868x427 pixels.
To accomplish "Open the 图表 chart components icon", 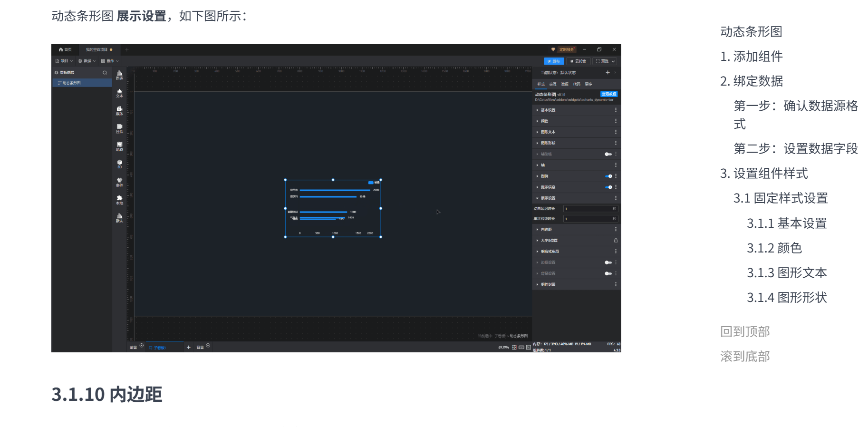I will pos(119,74).
